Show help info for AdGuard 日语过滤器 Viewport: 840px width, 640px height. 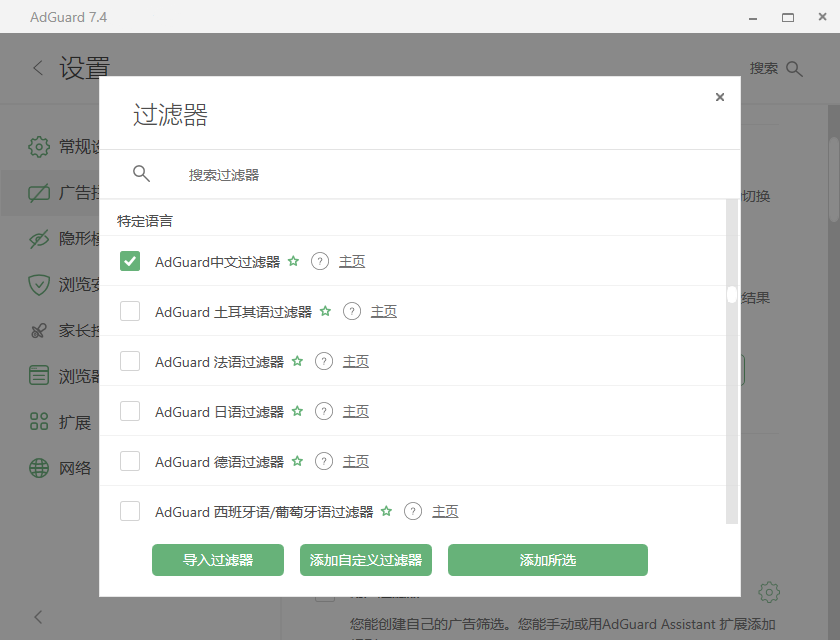coord(324,411)
